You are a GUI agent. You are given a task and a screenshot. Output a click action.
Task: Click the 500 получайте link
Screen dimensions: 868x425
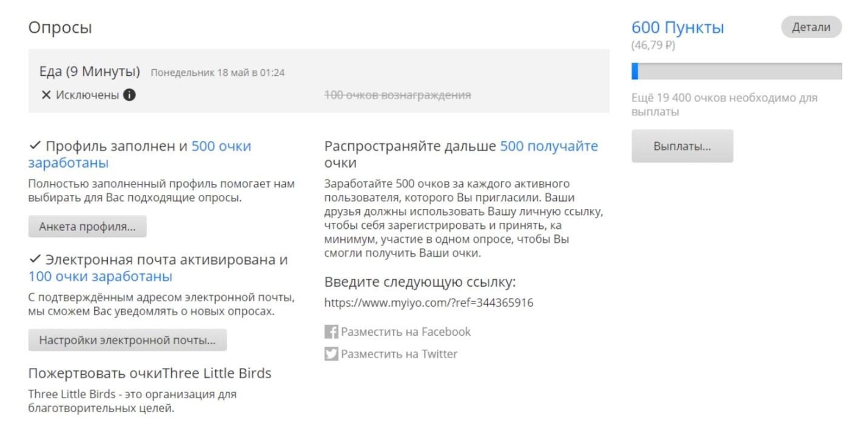[549, 146]
